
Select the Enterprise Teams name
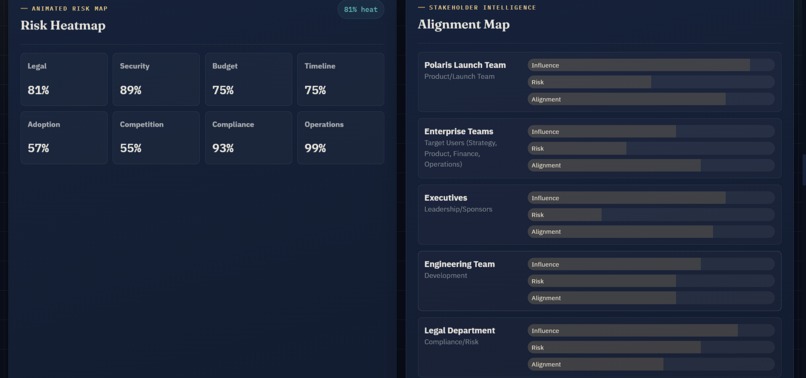(x=459, y=132)
